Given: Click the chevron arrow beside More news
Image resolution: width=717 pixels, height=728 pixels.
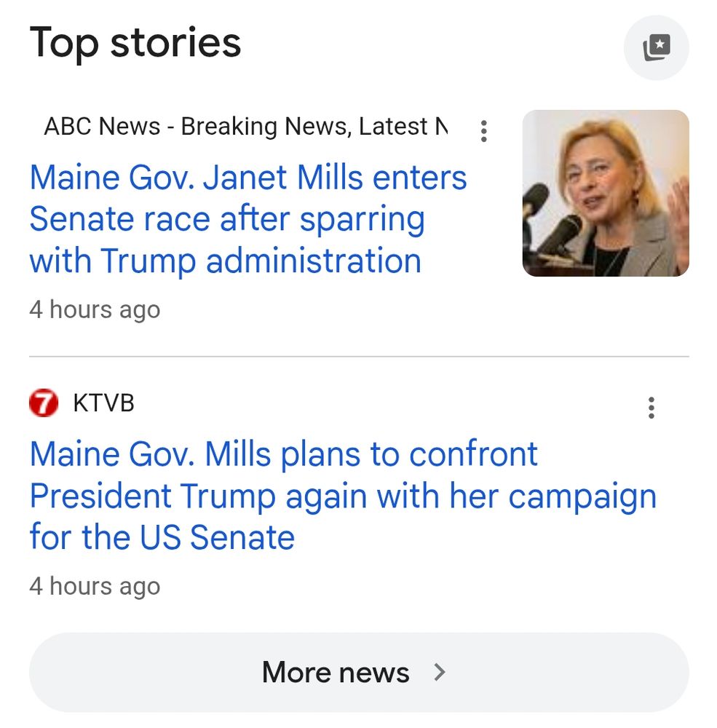Looking at the screenshot, I should click(x=439, y=672).
